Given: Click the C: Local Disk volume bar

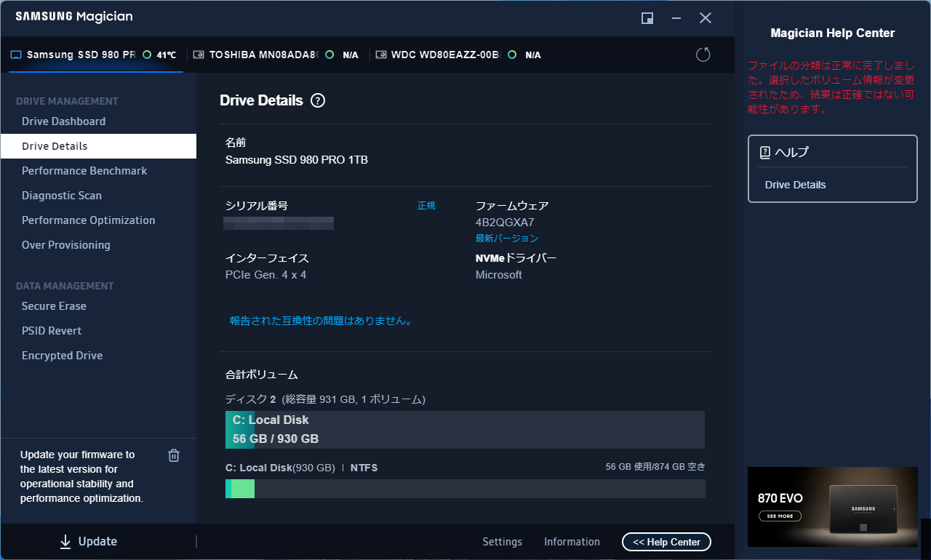Looking at the screenshot, I should pos(465,430).
